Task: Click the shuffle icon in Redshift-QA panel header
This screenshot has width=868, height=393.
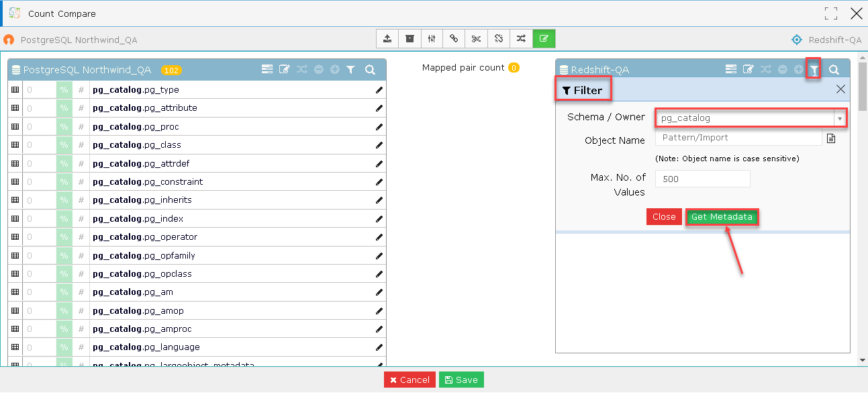Action: coord(766,69)
